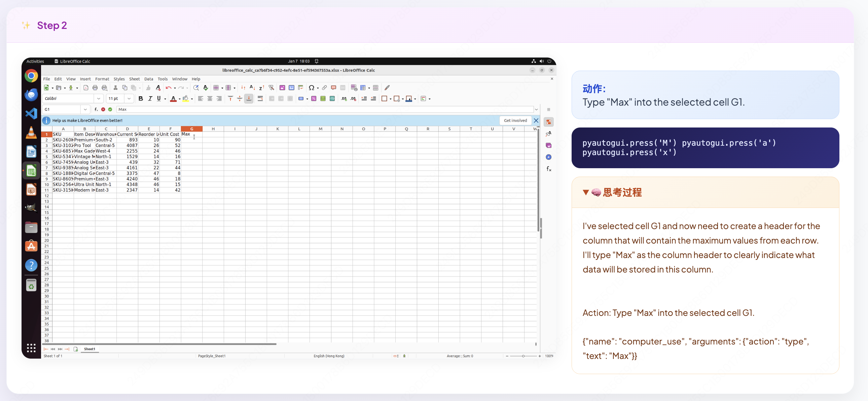Click the AutoFilter funnel icon
The width and height of the screenshot is (868, 401).
click(271, 88)
